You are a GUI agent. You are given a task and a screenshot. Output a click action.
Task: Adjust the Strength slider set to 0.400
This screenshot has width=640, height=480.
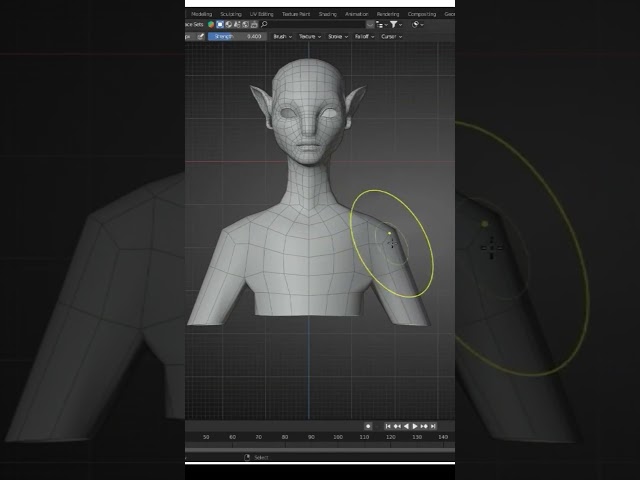click(x=238, y=37)
